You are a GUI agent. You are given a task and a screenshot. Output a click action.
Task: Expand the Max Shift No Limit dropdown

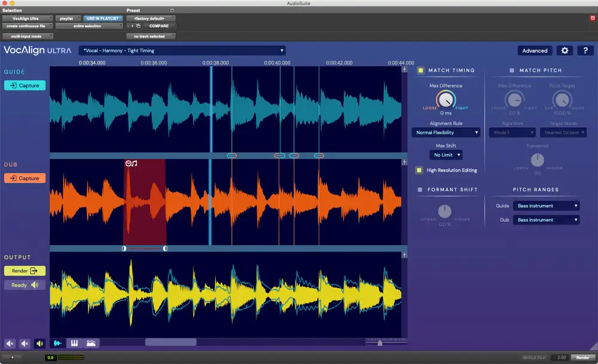pos(446,155)
